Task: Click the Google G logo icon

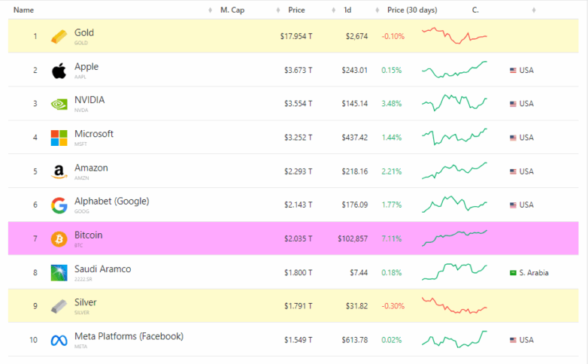Action: point(59,205)
